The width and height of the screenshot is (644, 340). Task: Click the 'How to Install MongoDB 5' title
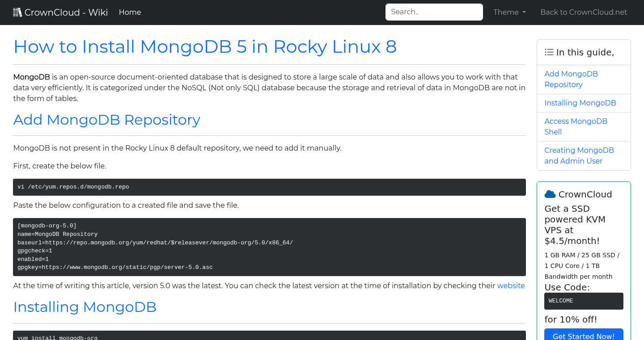pyautogui.click(x=205, y=46)
